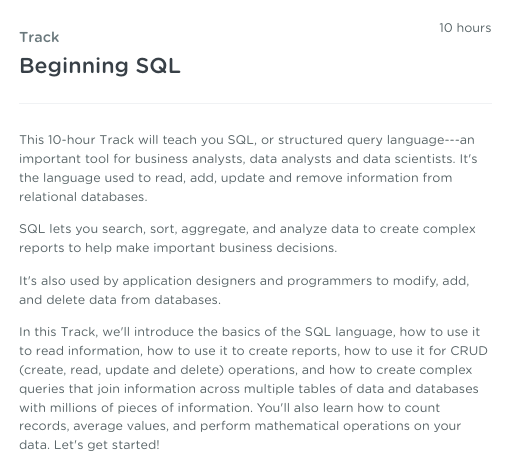Screen dimensions: 519x471
Task: Click the "Track" label above the title
Action: tap(39, 37)
